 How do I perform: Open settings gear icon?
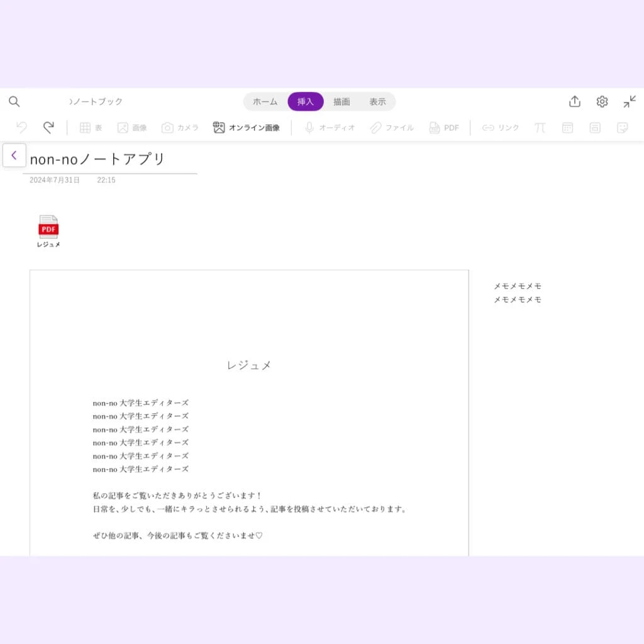pyautogui.click(x=602, y=101)
